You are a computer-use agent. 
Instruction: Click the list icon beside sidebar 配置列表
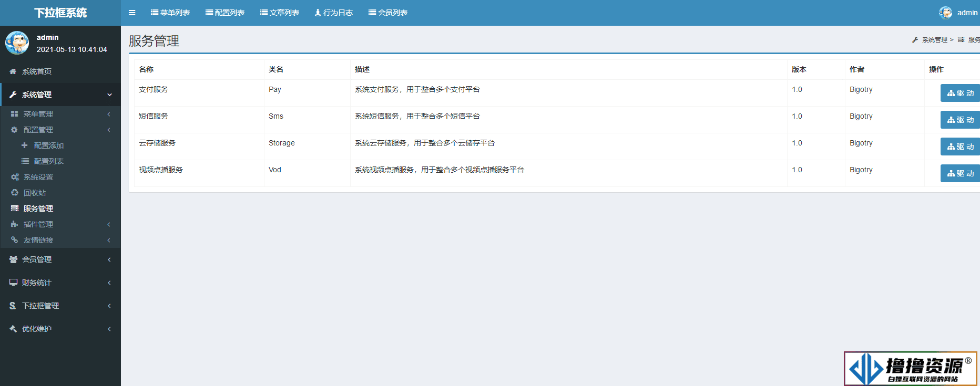pyautogui.click(x=25, y=161)
